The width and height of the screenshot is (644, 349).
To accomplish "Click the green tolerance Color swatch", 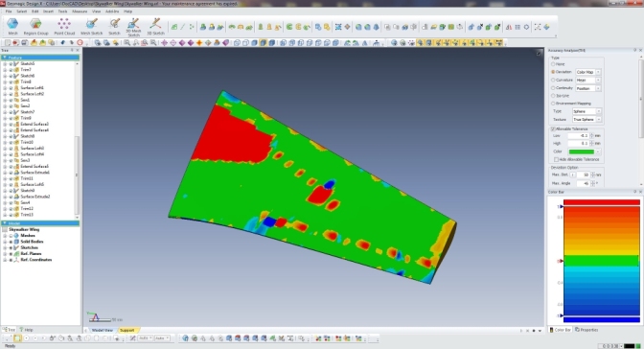I will pos(581,151).
